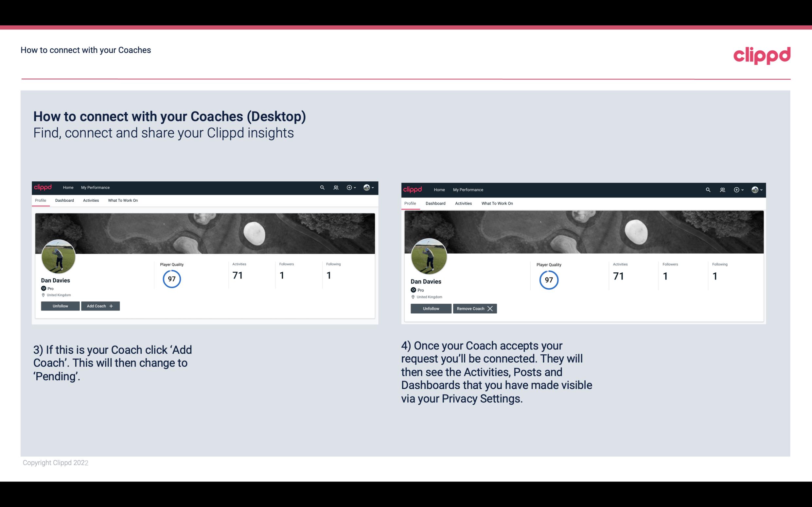Click 'Unfollow' toggle on right profile

[x=431, y=308]
